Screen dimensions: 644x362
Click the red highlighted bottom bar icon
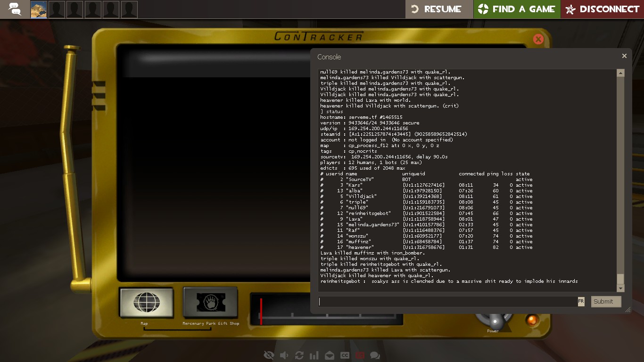click(360, 355)
